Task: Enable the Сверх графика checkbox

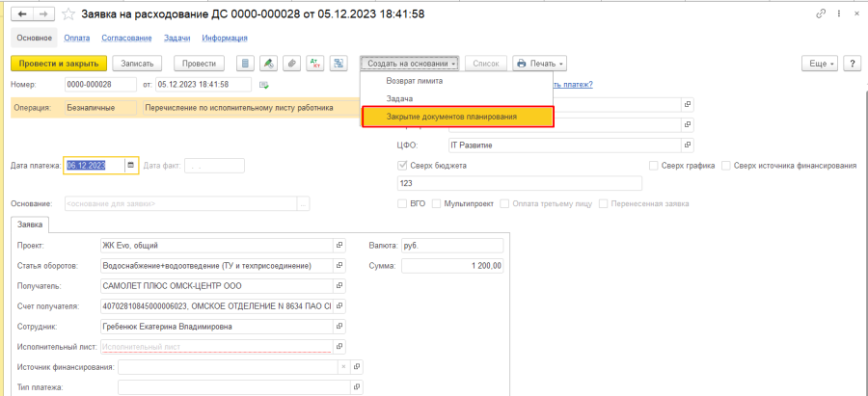Action: coord(653,166)
